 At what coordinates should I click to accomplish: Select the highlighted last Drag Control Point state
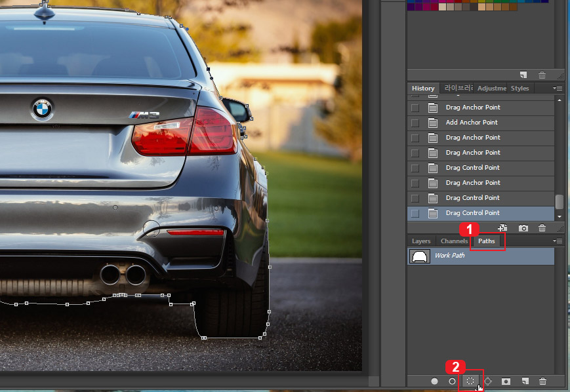point(481,213)
